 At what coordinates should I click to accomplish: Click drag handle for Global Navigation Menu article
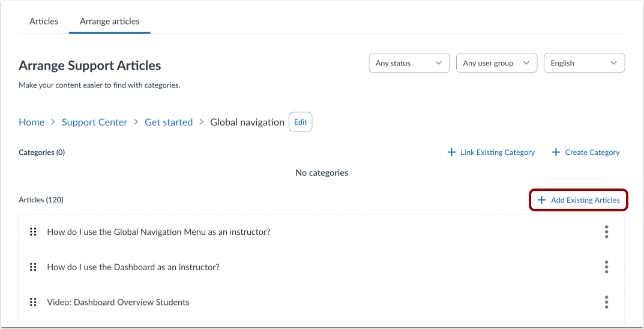(33, 232)
